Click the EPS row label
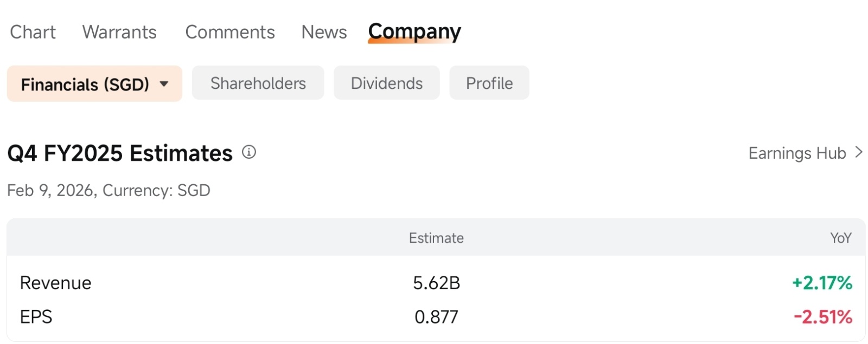This screenshot has height=344, width=868. click(x=36, y=317)
